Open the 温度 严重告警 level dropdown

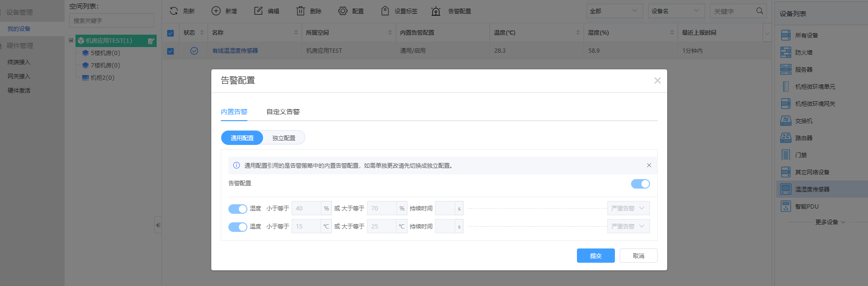628,226
